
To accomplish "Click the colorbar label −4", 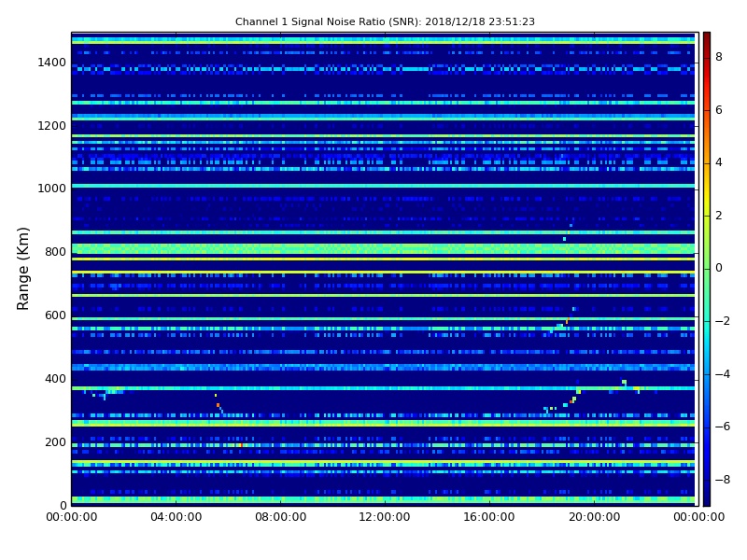I will click(723, 374).
